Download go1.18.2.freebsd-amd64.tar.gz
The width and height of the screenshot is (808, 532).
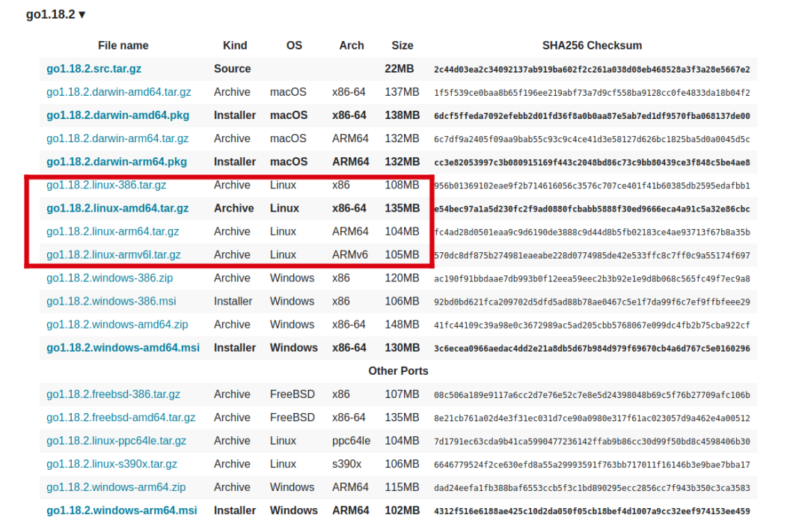tap(120, 418)
